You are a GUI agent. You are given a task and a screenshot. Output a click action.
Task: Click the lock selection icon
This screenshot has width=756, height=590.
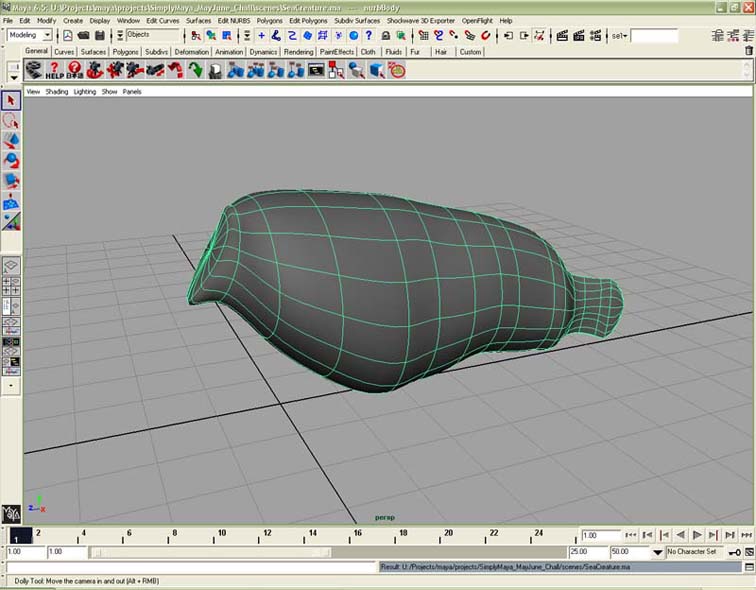click(386, 36)
